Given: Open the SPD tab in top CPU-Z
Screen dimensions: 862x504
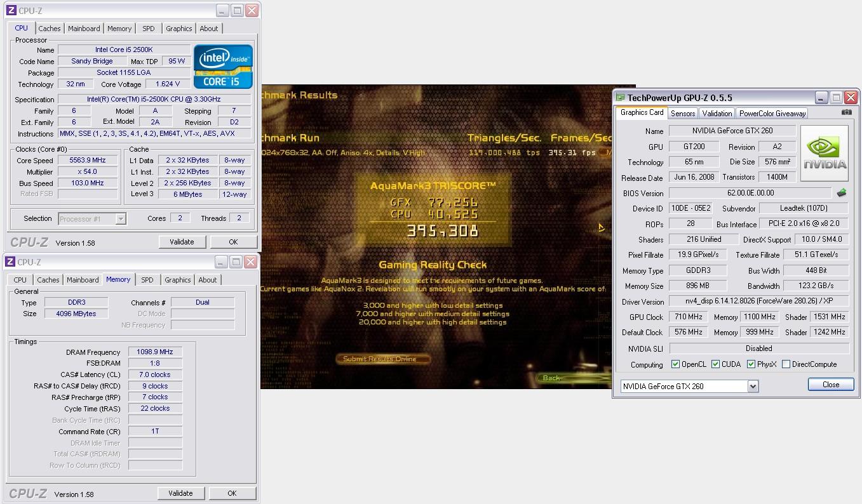Looking at the screenshot, I should [x=149, y=29].
